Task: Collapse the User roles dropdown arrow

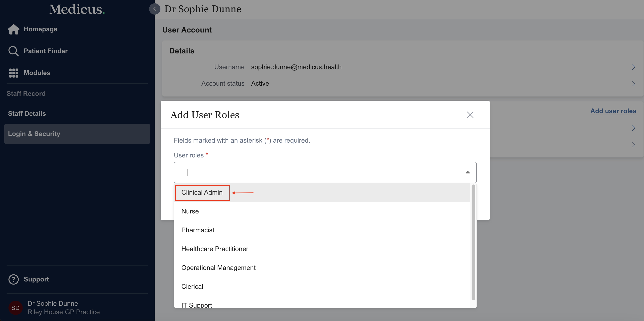Action: (468, 172)
